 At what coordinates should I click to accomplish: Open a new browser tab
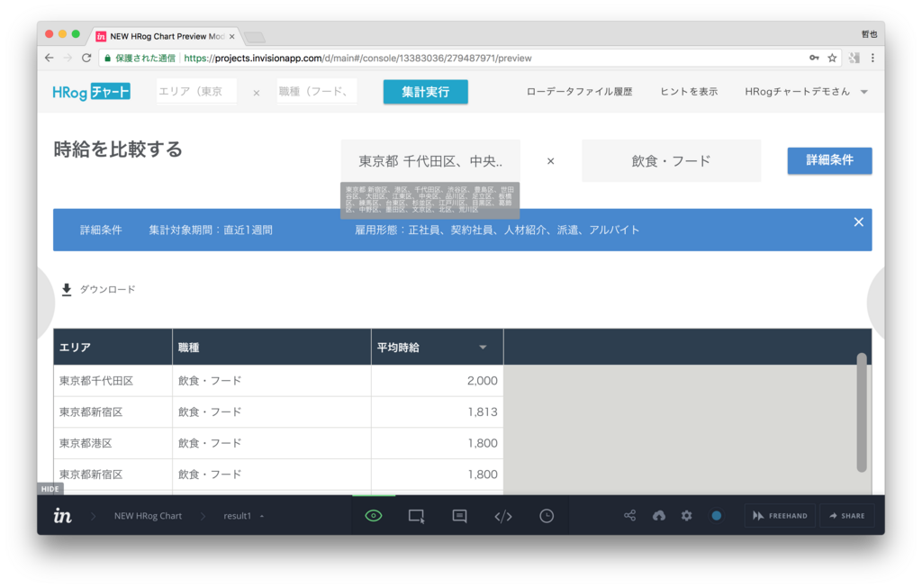[x=255, y=38]
